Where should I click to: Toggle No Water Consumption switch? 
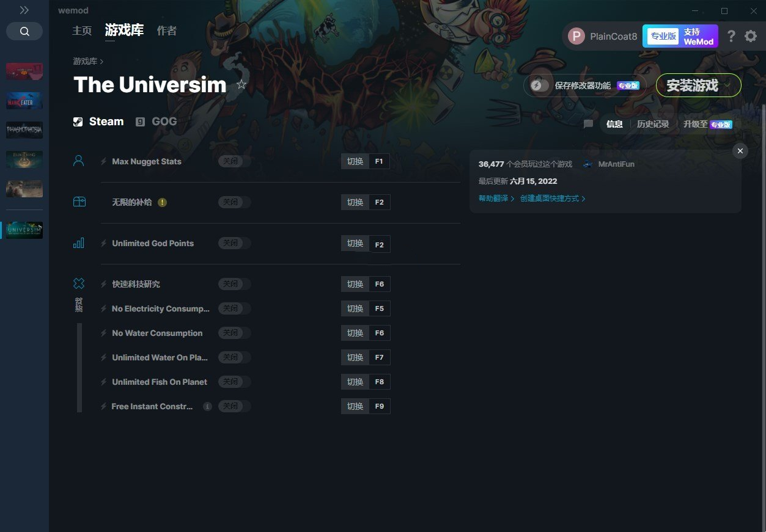click(x=235, y=333)
